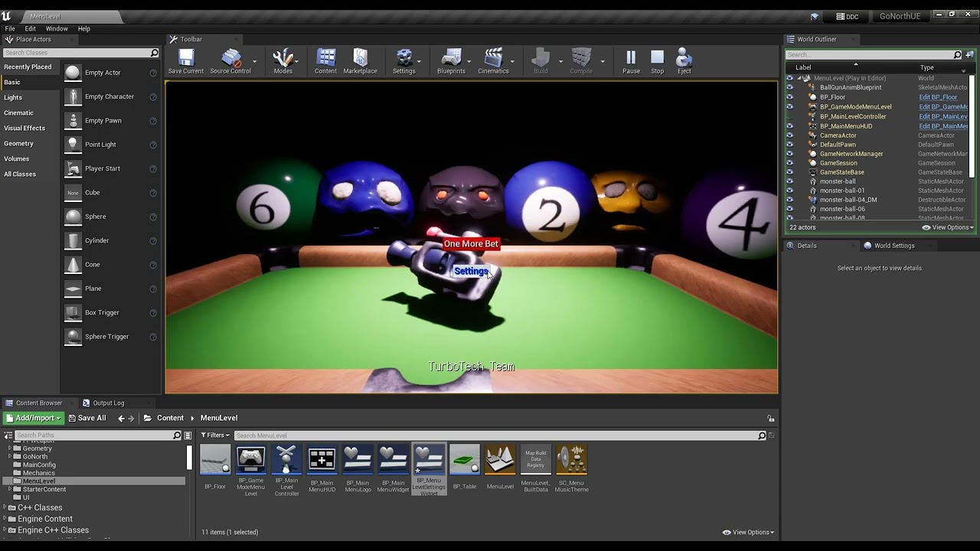Viewport: 980px width, 551px height.
Task: Open the Cinematics toolbar icon
Action: [x=493, y=58]
